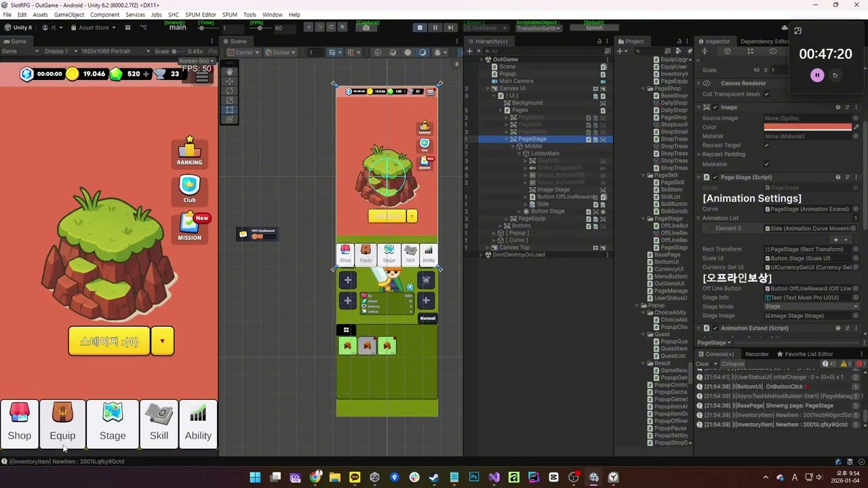
Task: Open the Stage Mode dropdown
Action: [811, 306]
